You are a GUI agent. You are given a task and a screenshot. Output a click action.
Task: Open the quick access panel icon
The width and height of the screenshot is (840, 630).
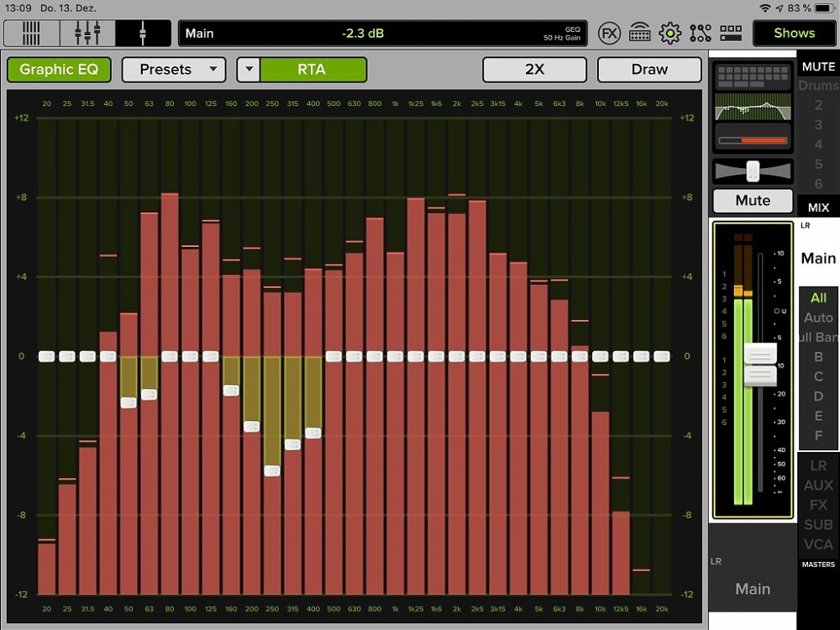pyautogui.click(x=731, y=34)
